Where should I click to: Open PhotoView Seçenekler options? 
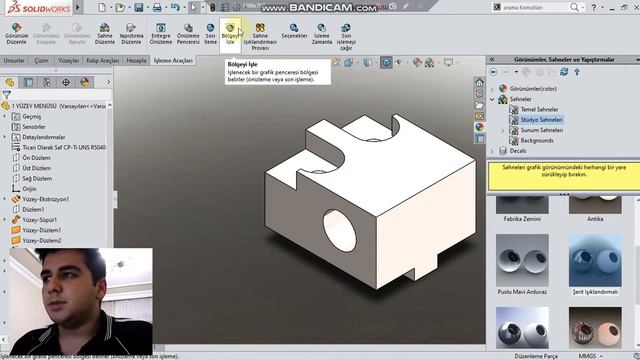tap(294, 31)
